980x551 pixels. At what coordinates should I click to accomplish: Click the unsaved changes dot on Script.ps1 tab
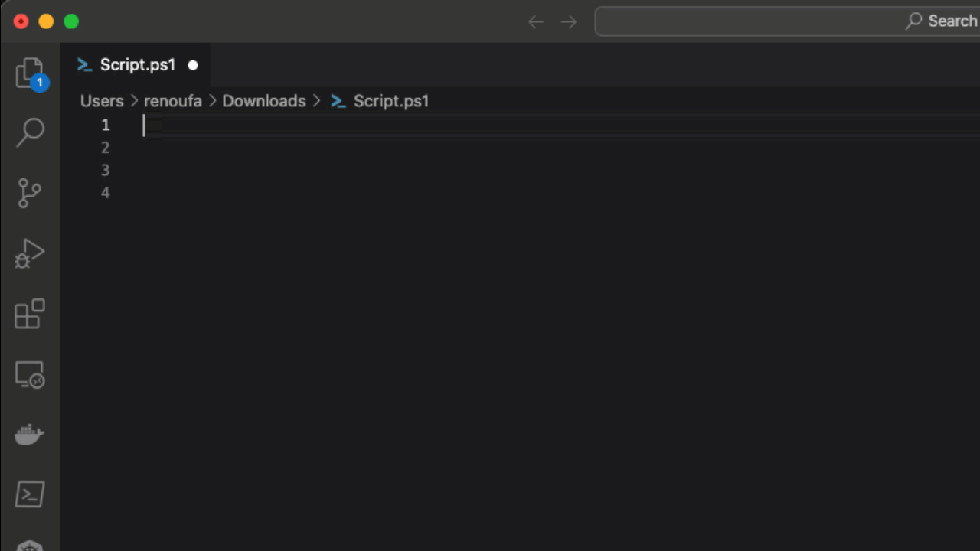(193, 65)
